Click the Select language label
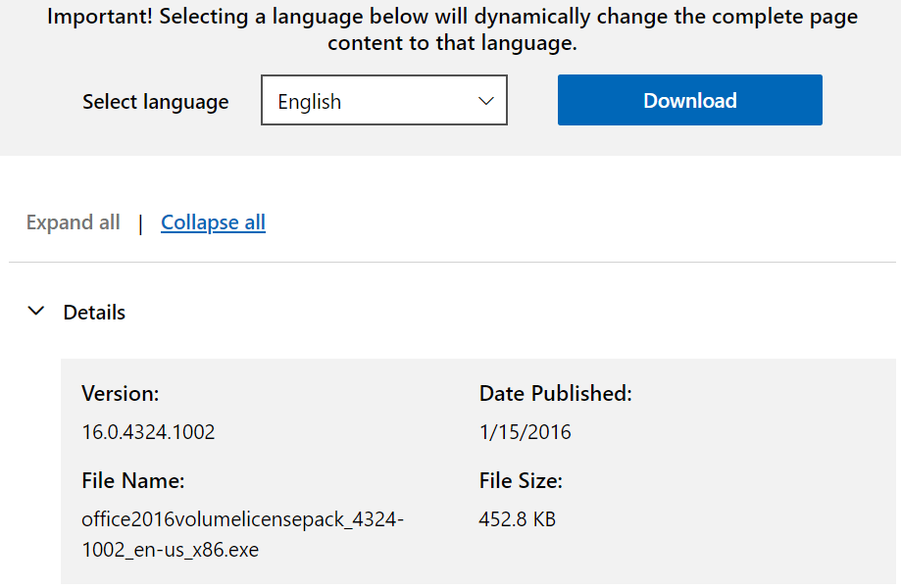Screen dimensions: 901x588 click(155, 102)
